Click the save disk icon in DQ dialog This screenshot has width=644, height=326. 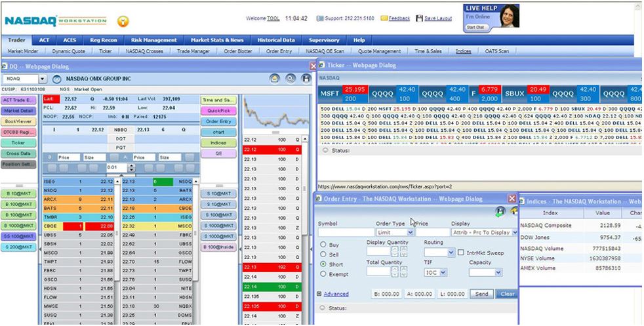point(306,79)
